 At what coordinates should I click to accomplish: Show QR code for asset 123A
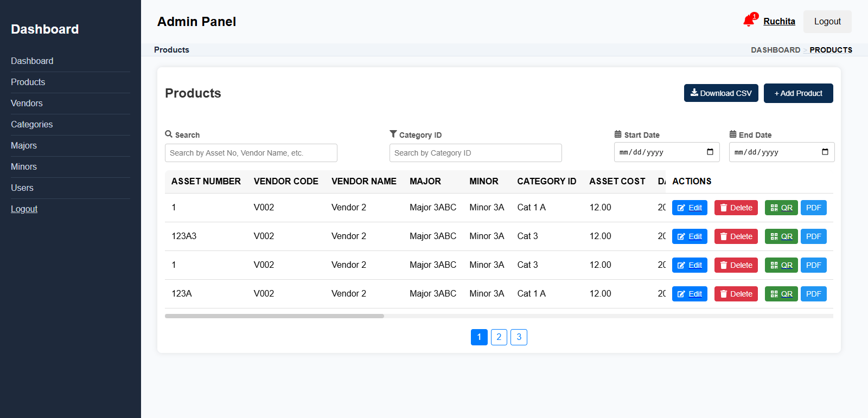click(x=781, y=294)
